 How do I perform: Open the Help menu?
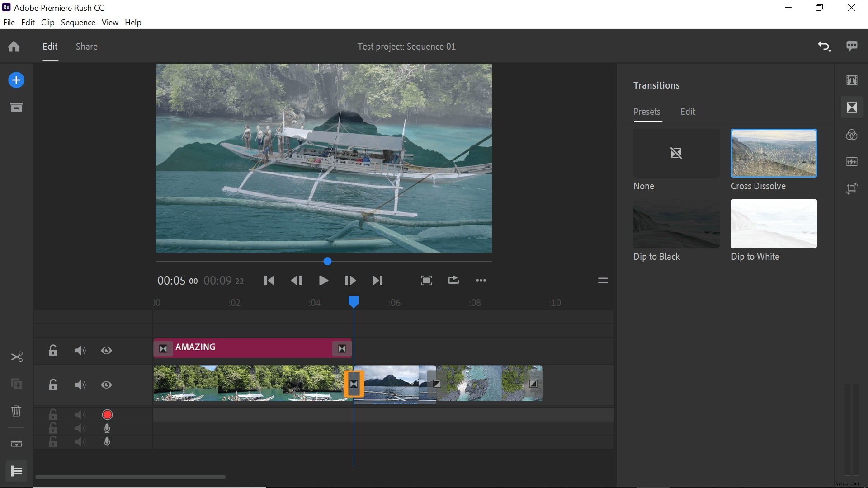coord(133,23)
